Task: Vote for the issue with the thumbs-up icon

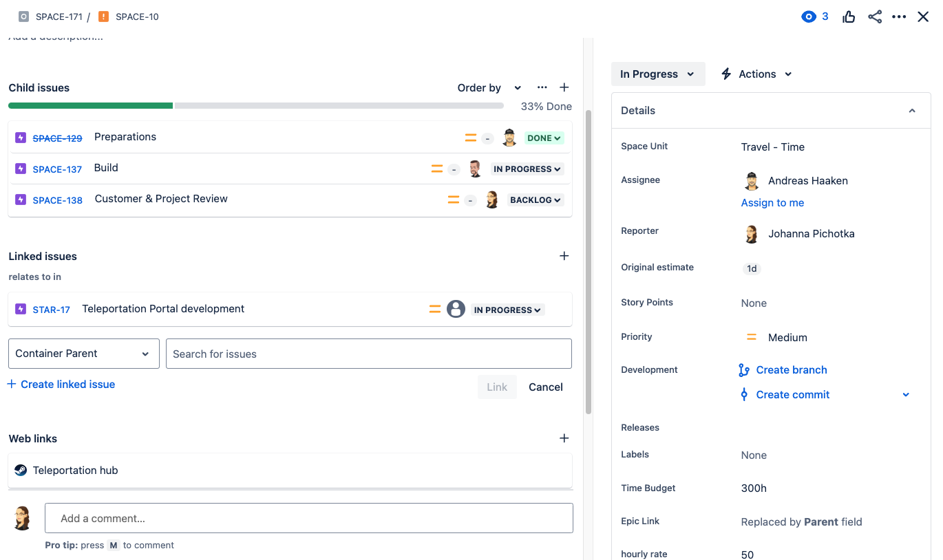Action: 849,17
